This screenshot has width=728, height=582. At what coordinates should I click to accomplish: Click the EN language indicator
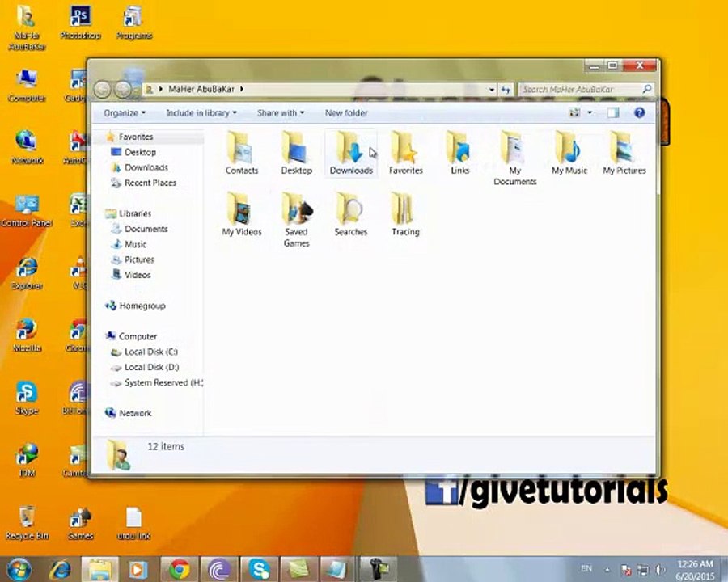586,568
